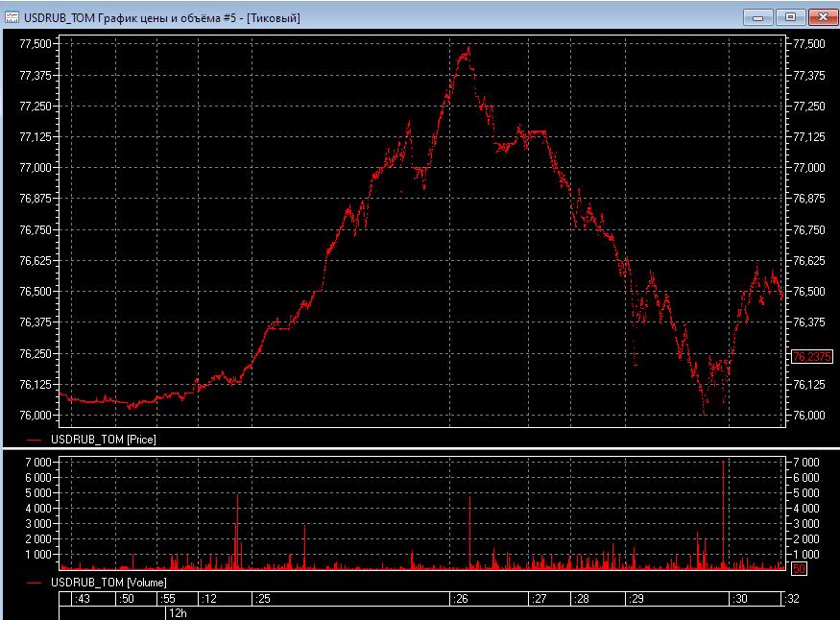
Task: Click the :43 marker on the time axis
Action: 82,599
